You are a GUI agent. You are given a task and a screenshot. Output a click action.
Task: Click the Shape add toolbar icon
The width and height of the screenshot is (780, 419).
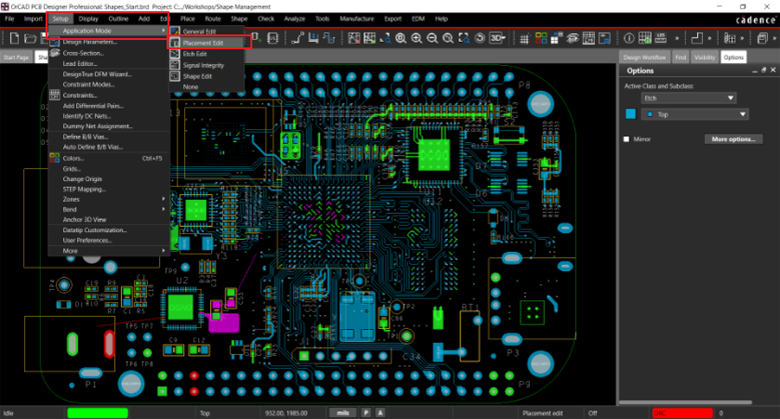coord(697,38)
